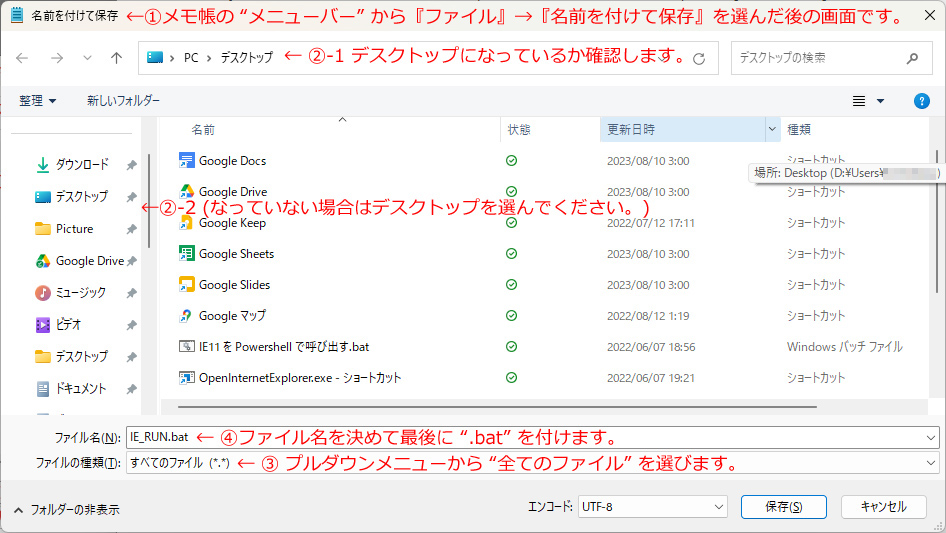Screen dimensions: 946x533
Task: Select the Google Keep file name
Action: pyautogui.click(x=232, y=223)
